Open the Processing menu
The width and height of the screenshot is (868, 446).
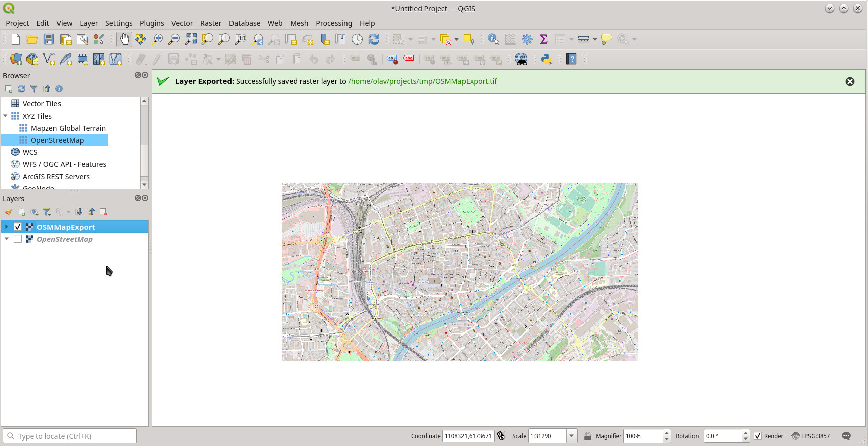coord(334,23)
